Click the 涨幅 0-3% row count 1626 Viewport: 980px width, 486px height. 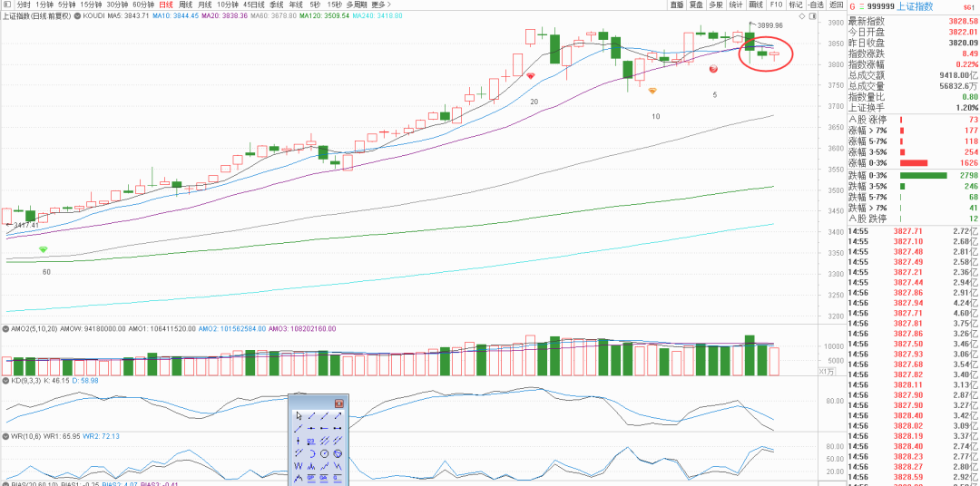[x=967, y=162]
